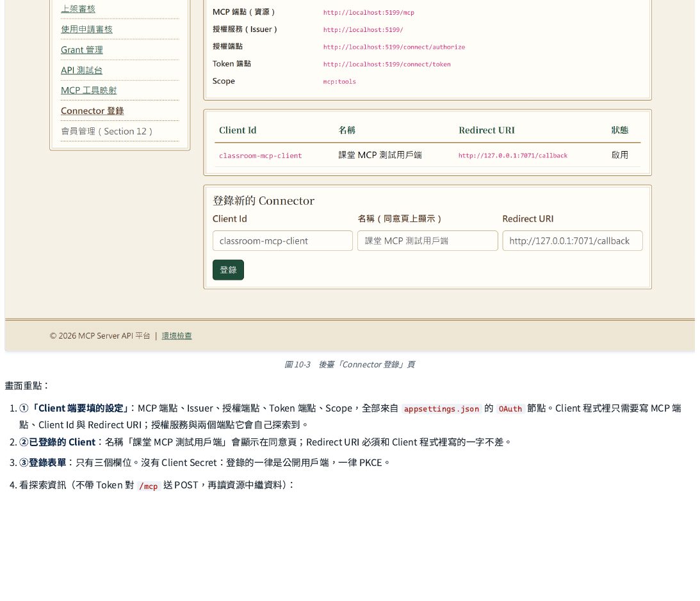Click the 名稱 column header
The image size is (700, 601).
(347, 131)
